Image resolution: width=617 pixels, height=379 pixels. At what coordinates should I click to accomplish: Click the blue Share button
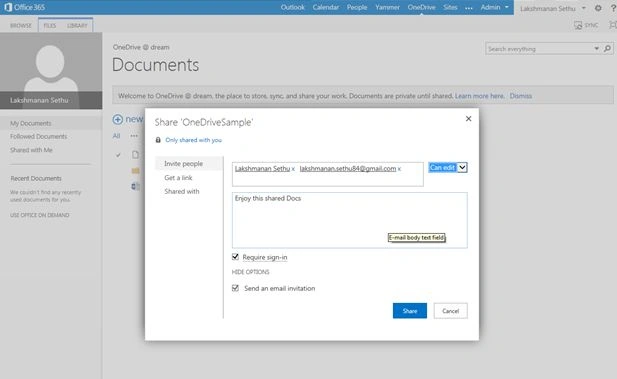pyautogui.click(x=410, y=311)
